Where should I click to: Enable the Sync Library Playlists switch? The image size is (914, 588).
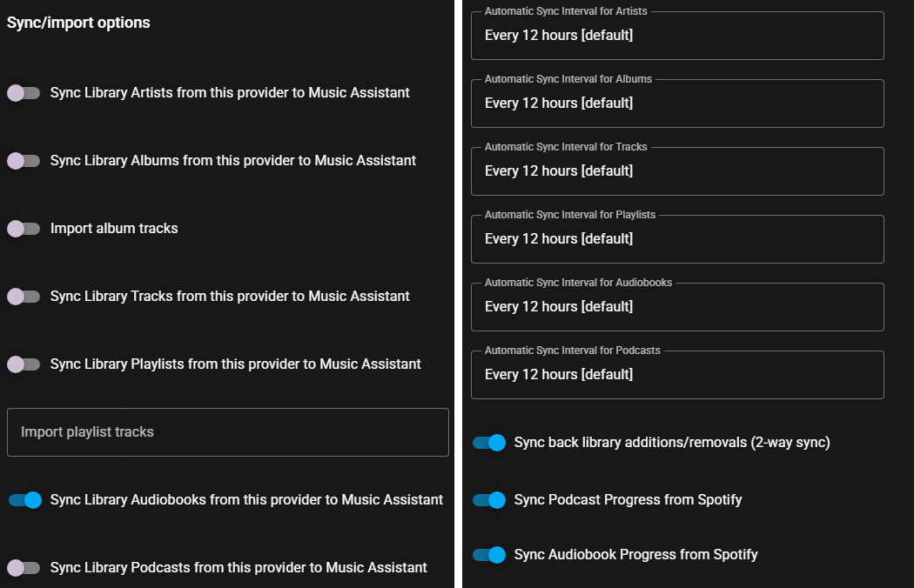pos(24,364)
